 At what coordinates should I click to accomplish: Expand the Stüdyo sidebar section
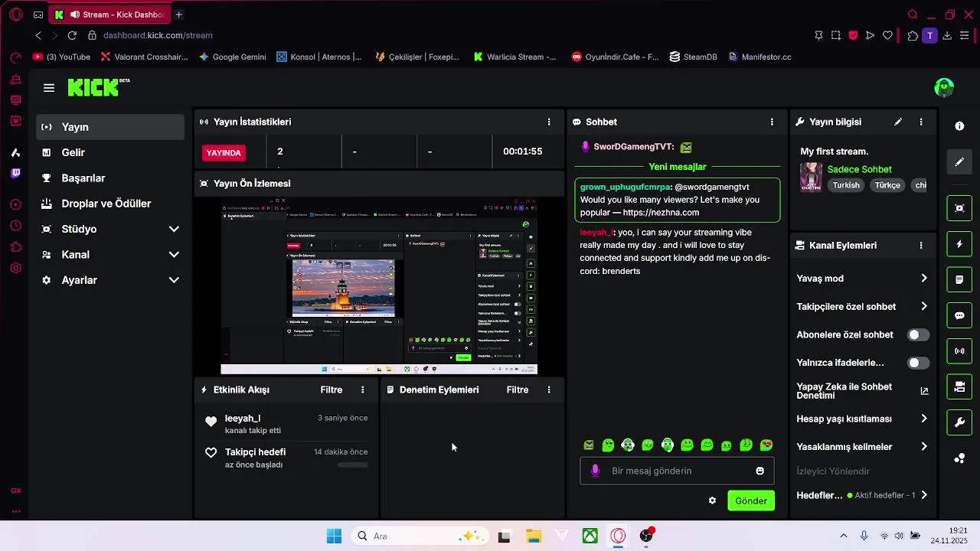tap(110, 229)
